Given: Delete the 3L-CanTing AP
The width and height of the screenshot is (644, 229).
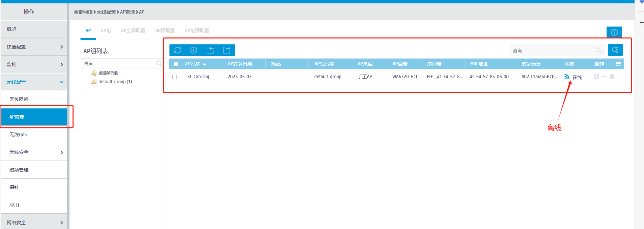Looking at the screenshot, I should click(x=612, y=77).
